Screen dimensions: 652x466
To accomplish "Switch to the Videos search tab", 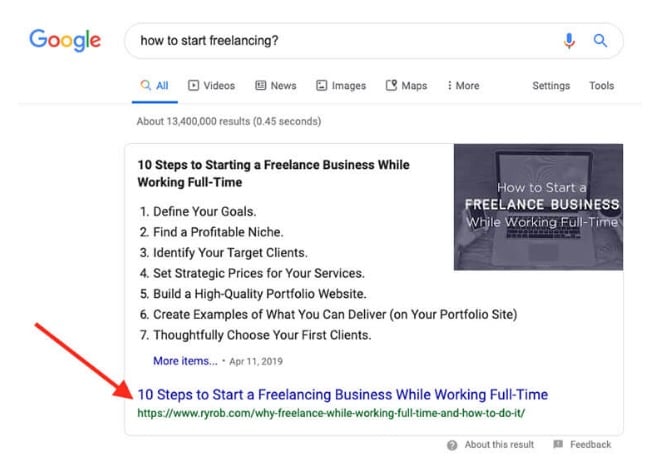I will click(x=211, y=86).
